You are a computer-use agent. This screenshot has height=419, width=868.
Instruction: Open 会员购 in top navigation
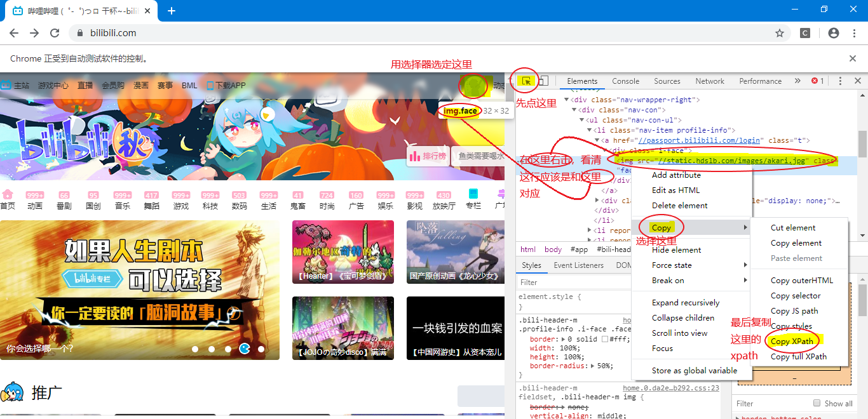tap(113, 85)
